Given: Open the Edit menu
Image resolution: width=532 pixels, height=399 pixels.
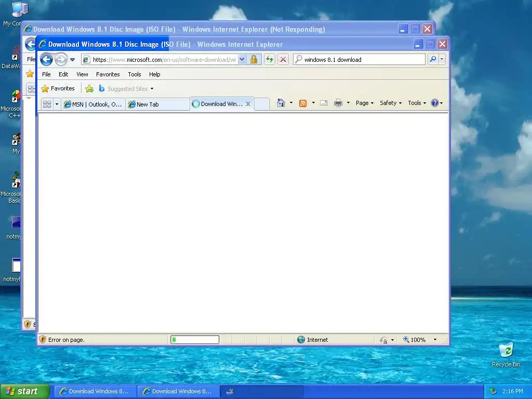Looking at the screenshot, I should [x=63, y=74].
